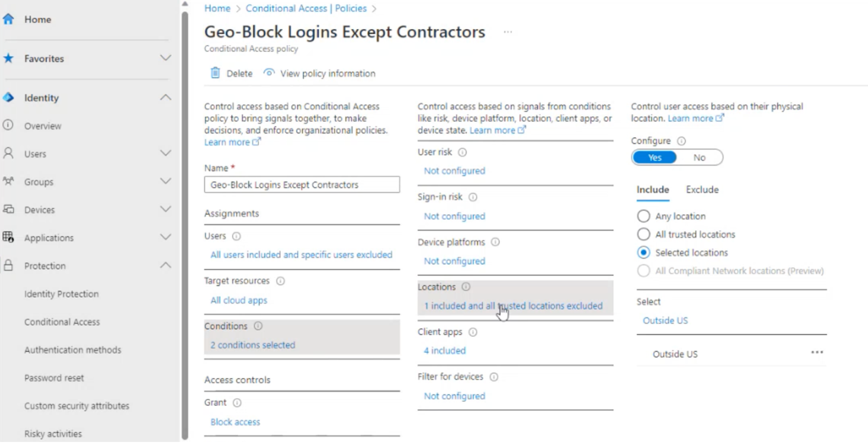Screen dimensions: 868x445
Task: Switch to the Exclude tab
Action: (702, 190)
